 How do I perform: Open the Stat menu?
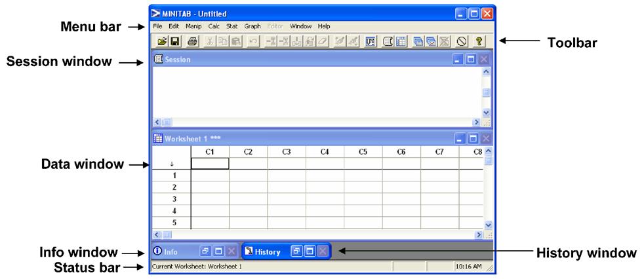pos(232,26)
